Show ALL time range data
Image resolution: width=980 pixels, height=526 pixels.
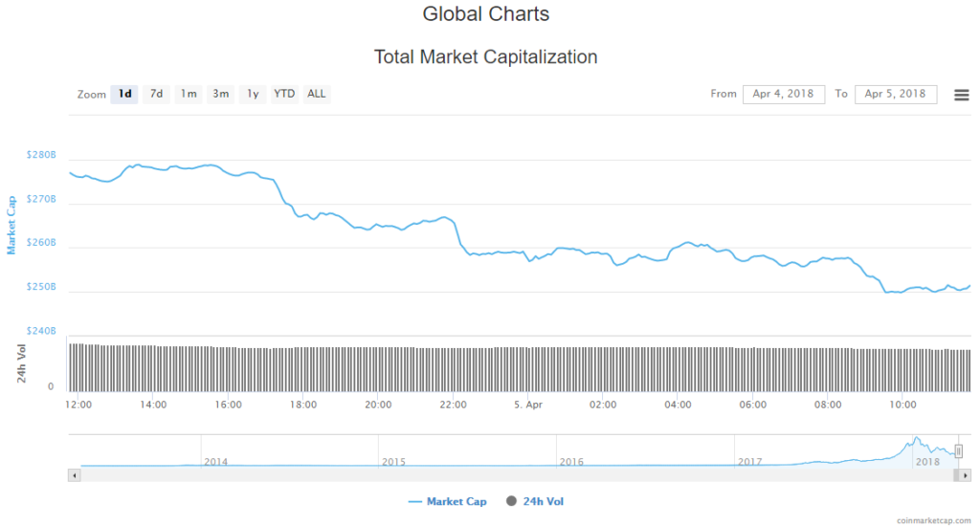[x=317, y=94]
